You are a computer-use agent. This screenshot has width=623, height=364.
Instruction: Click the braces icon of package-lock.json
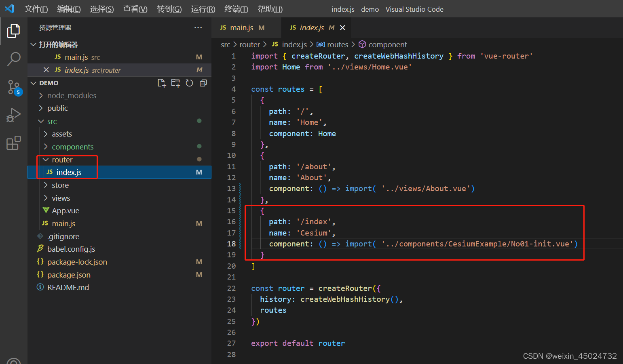coord(40,261)
